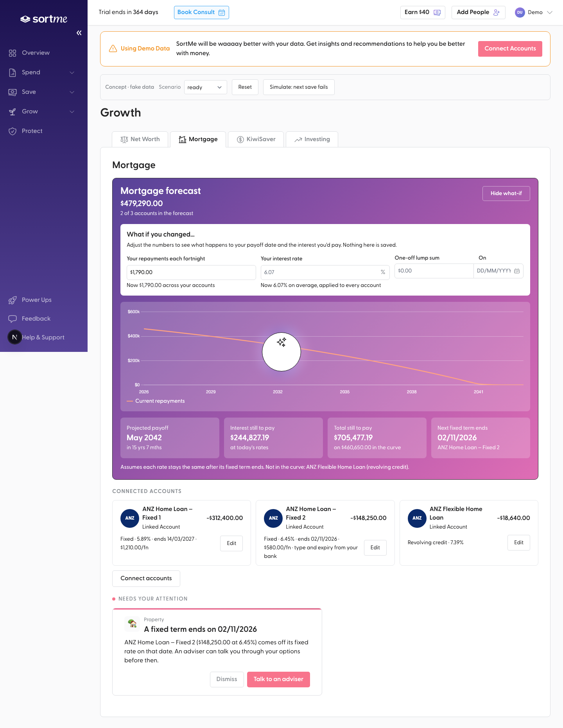This screenshot has height=728, width=563.
Task: Click the Spend document icon
Action: [13, 72]
